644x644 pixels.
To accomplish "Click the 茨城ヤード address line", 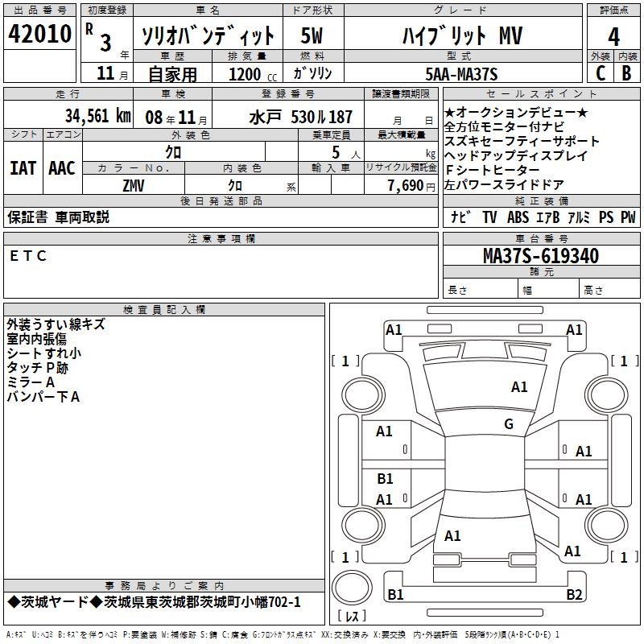I will click(x=154, y=602).
